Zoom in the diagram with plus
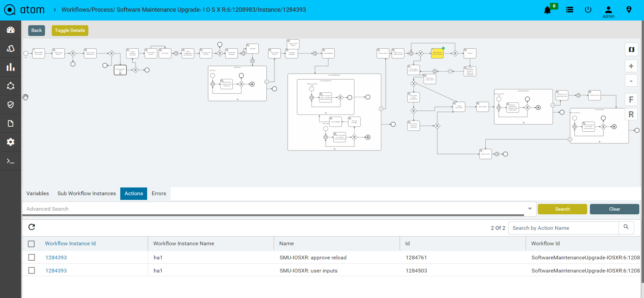644x298 pixels. 631,66
